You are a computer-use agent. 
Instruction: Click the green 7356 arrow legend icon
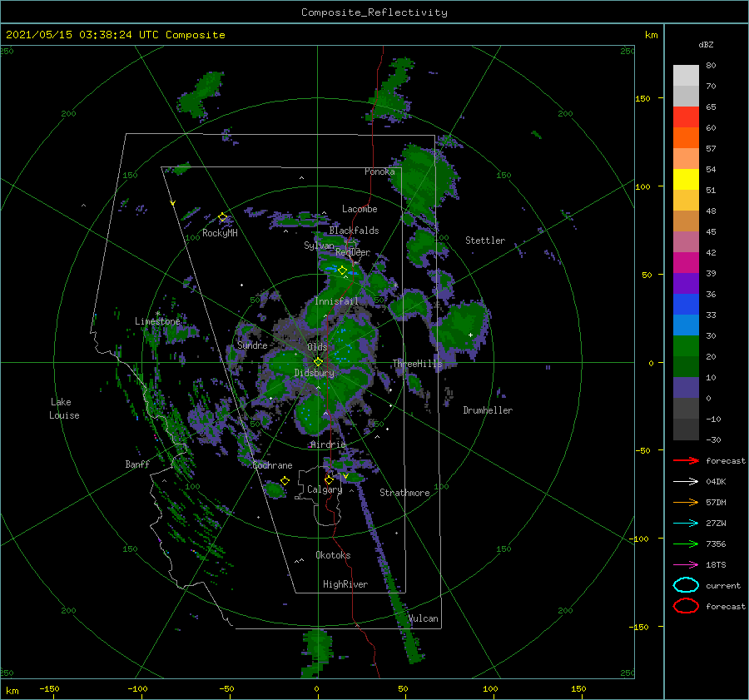[x=686, y=544]
